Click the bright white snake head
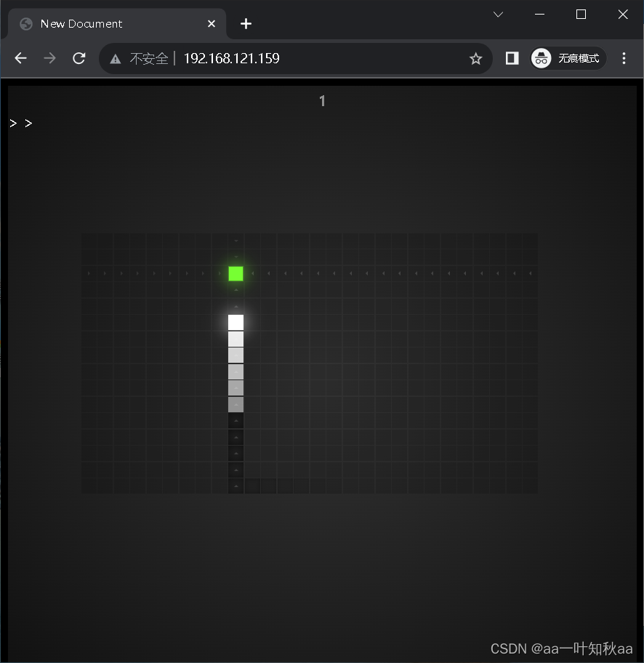This screenshot has width=644, height=663. tap(236, 322)
